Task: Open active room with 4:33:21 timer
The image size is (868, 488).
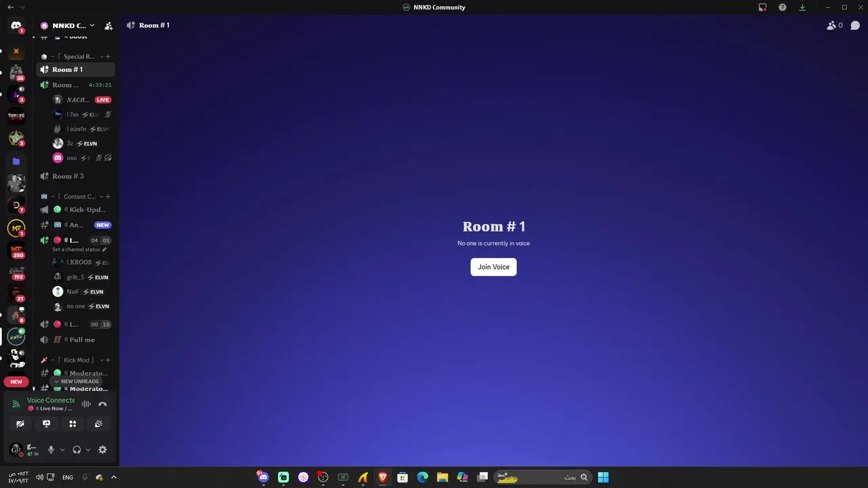Action: [x=75, y=85]
